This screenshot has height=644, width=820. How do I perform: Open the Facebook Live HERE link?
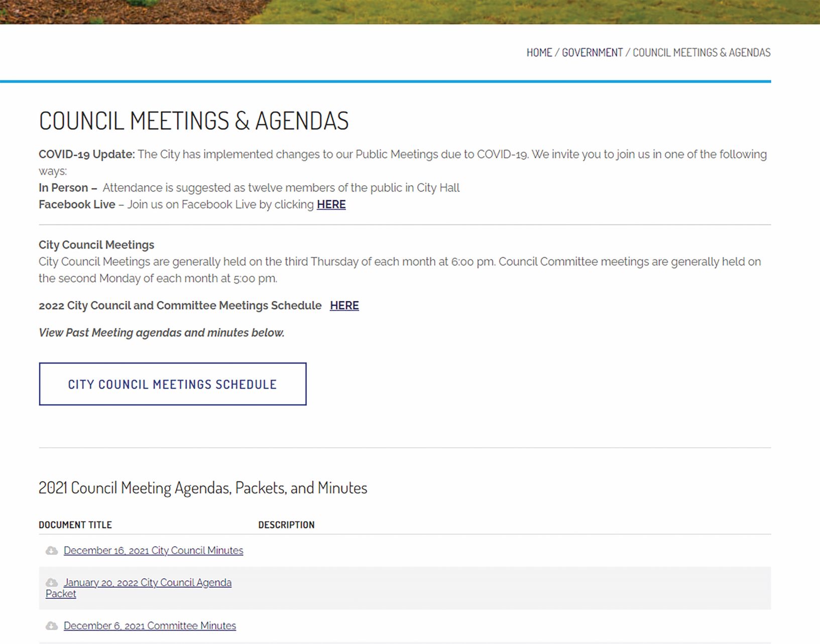pos(331,205)
